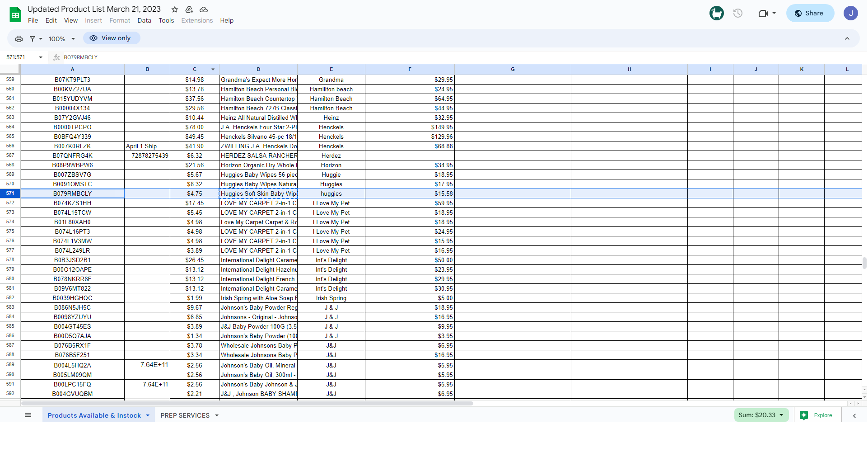Select column H header

click(629, 69)
